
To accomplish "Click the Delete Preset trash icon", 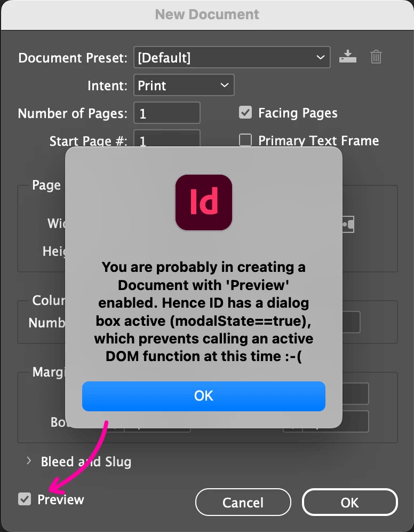I will 376,57.
